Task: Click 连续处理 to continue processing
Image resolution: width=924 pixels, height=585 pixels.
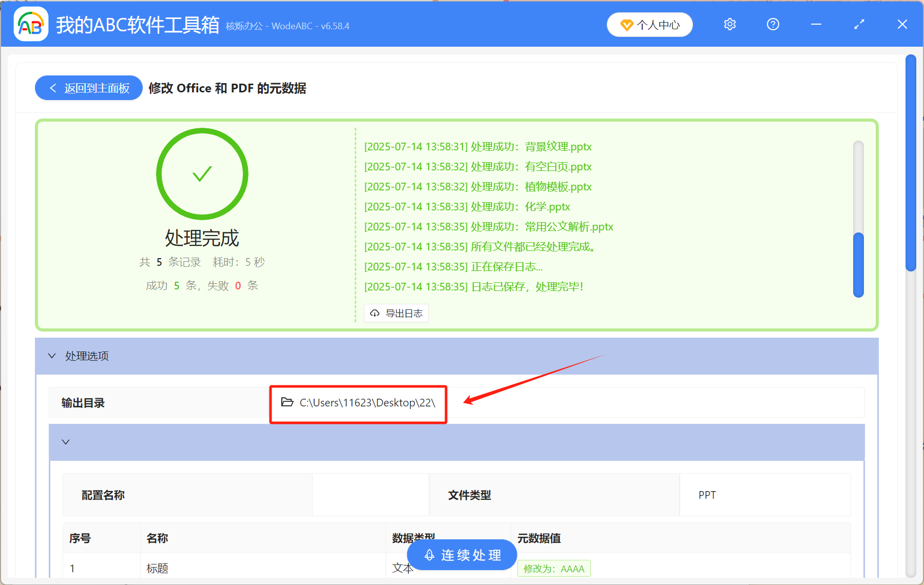Action: click(461, 555)
